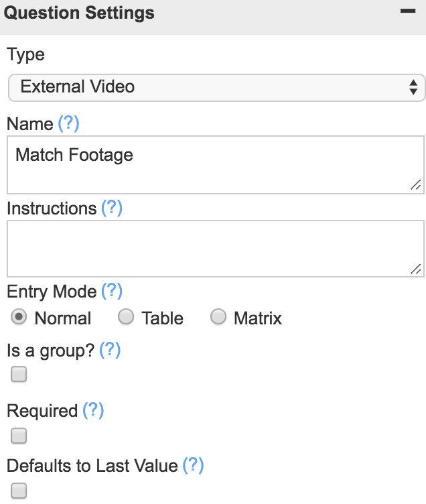Enable the Required checkbox
Viewport: 426px width, 504px height.
point(19,436)
